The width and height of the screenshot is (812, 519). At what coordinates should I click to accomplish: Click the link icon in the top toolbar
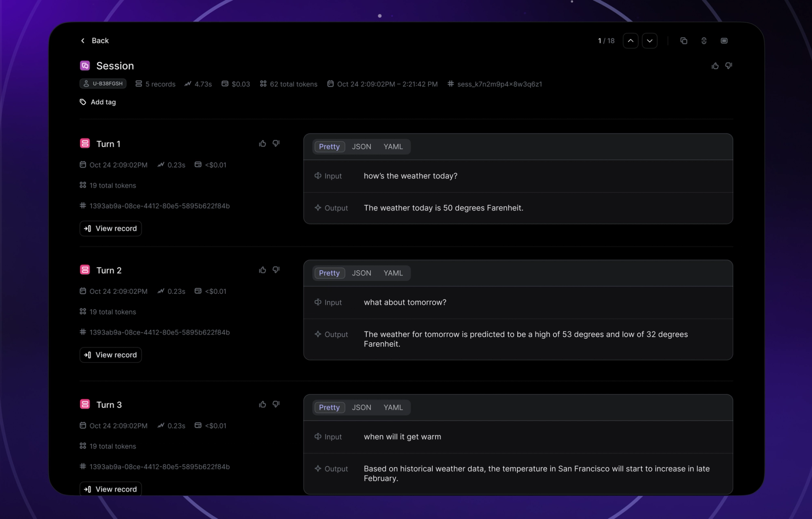coord(704,40)
